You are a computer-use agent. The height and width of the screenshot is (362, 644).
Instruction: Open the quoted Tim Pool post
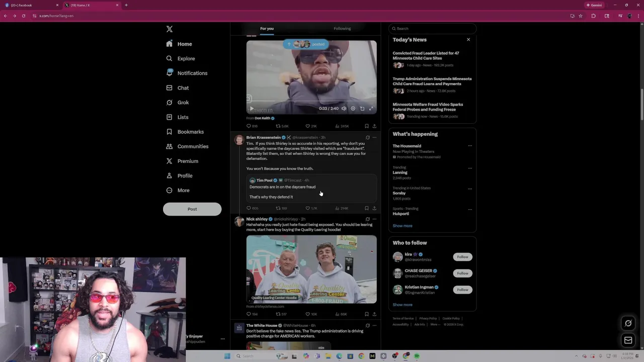click(311, 188)
